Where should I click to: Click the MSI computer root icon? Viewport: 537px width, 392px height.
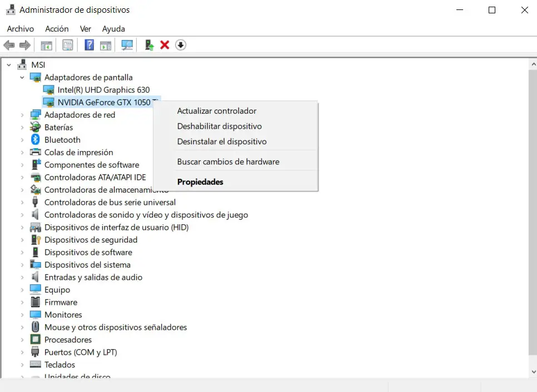point(22,64)
